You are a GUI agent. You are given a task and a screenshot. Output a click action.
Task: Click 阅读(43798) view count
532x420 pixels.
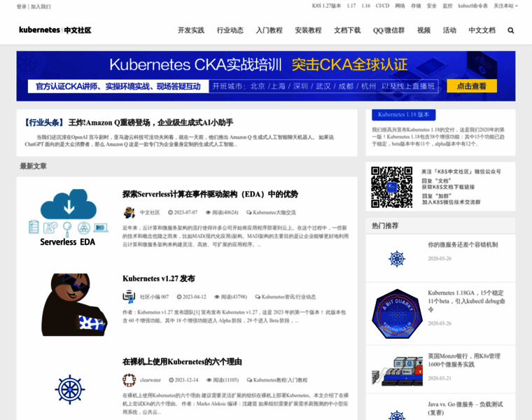coord(234,297)
